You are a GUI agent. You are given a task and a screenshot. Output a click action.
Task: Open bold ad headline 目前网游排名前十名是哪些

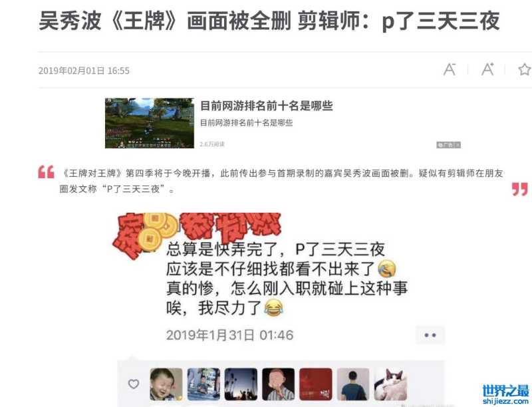tap(267, 106)
